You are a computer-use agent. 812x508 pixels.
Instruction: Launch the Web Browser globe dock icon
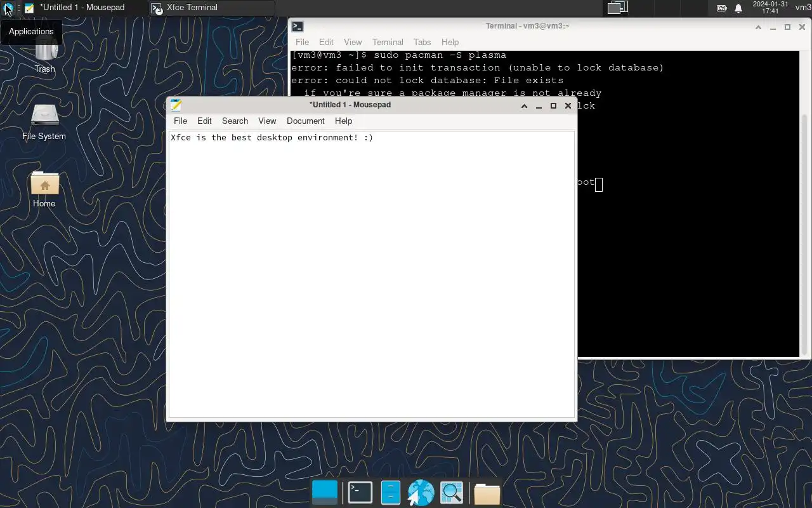tap(421, 493)
